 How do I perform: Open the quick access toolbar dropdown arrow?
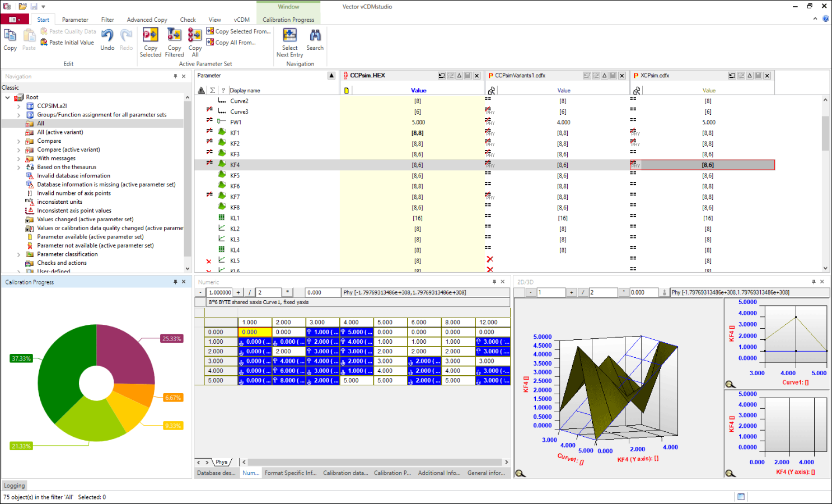point(43,7)
